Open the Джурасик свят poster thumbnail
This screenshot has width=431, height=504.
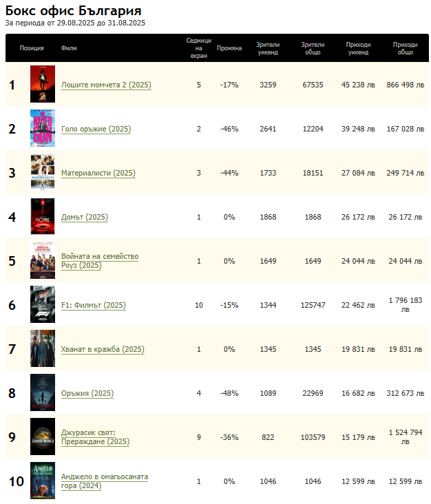click(42, 437)
